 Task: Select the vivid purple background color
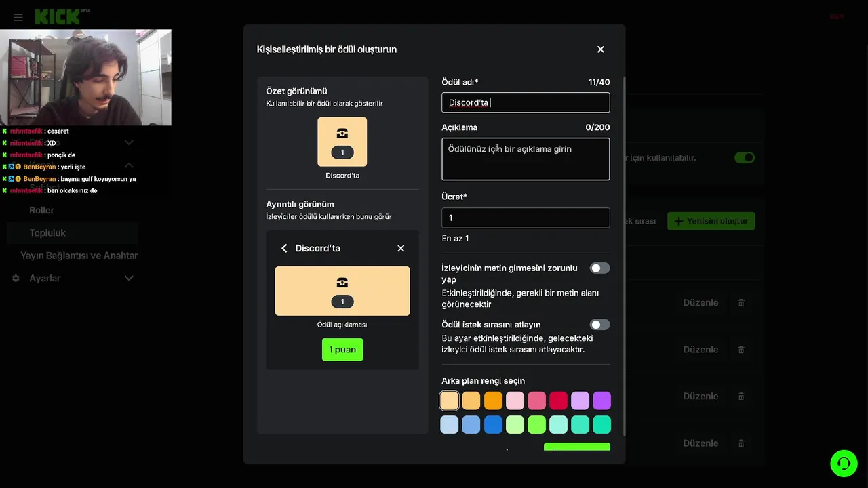(x=601, y=401)
